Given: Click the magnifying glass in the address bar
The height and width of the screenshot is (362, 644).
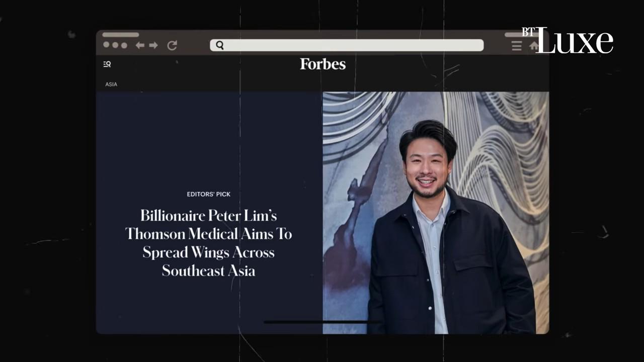Looking at the screenshot, I should click(220, 45).
